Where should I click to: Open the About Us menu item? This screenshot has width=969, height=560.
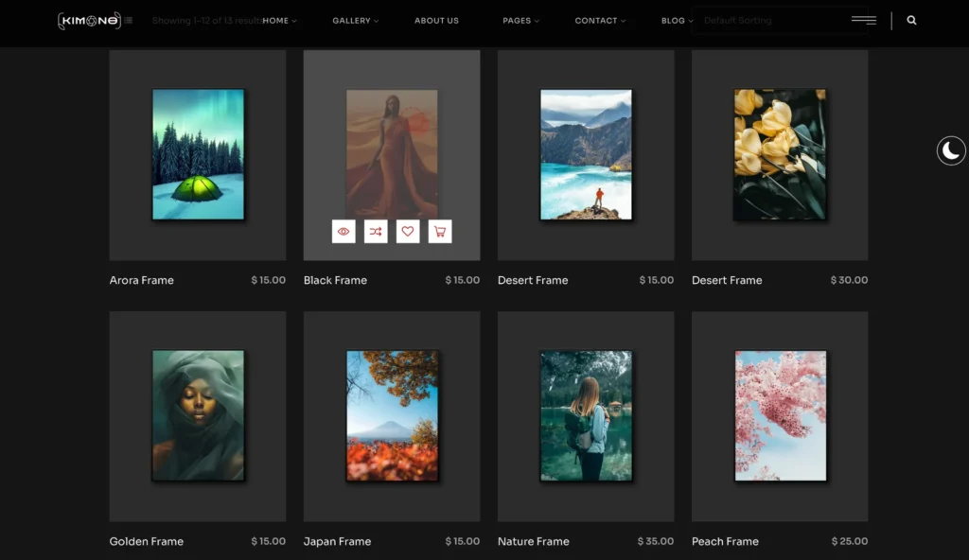pyautogui.click(x=436, y=21)
